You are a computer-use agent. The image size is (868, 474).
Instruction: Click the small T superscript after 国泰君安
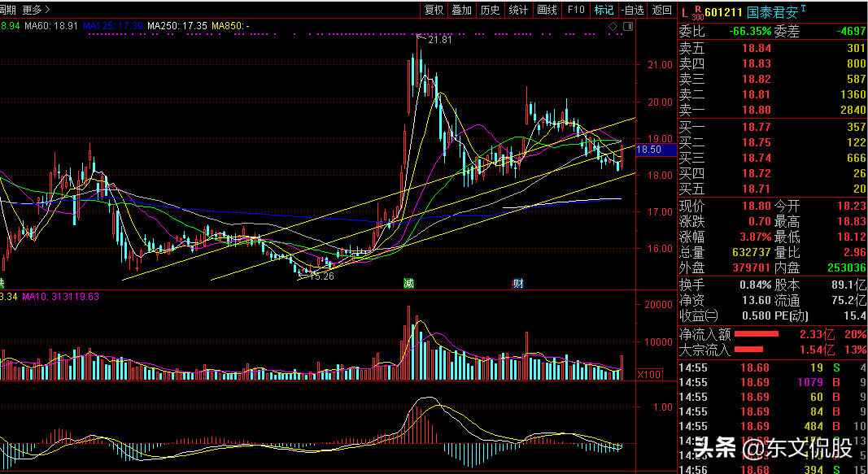(x=803, y=9)
